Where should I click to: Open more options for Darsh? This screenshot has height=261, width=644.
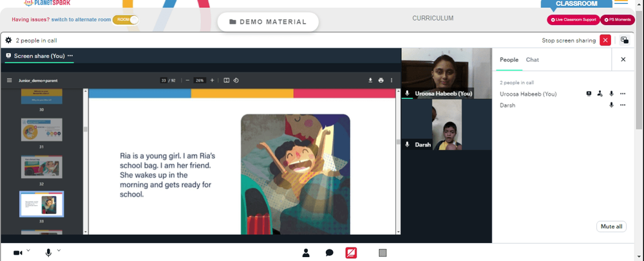[x=623, y=105]
